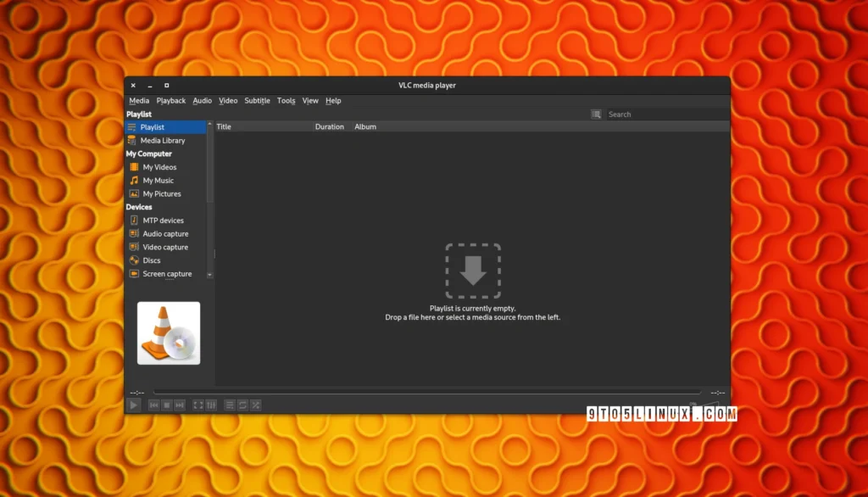Open extended settings equalizer icon
Image resolution: width=868 pixels, height=497 pixels.
211,405
